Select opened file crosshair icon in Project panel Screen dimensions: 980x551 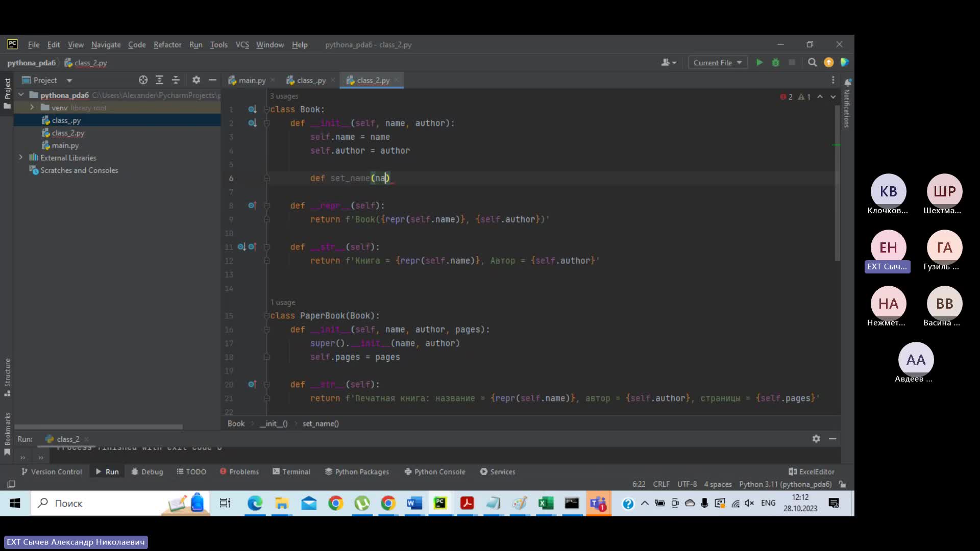pyautogui.click(x=143, y=80)
